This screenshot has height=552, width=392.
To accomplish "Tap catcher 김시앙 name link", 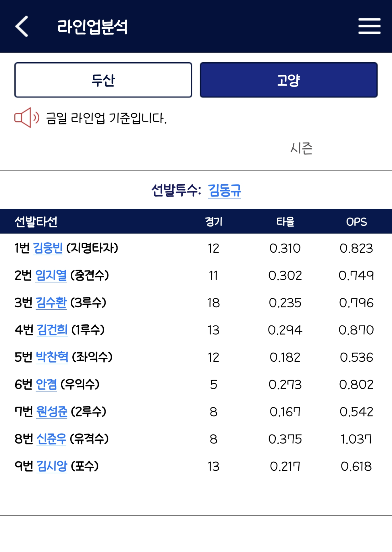I will pos(52,466).
